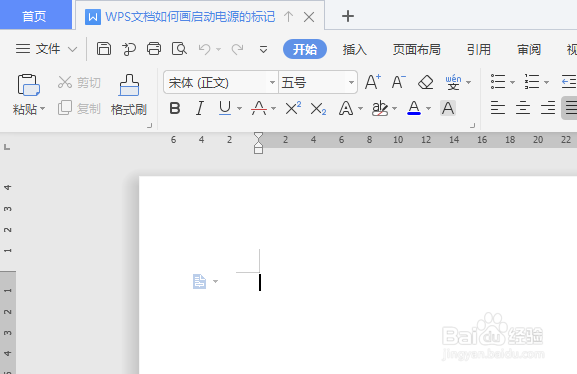
Task: Toggle character shading A icon
Action: coord(448,108)
